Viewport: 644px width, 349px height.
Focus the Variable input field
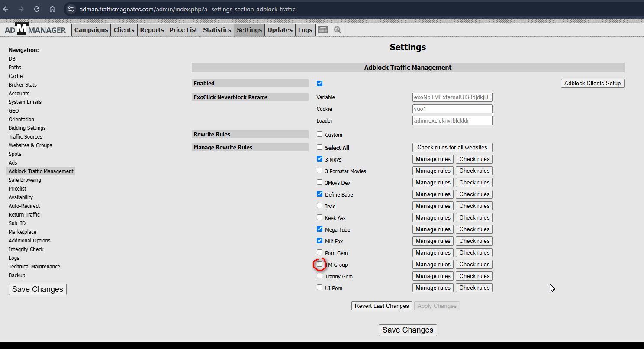pyautogui.click(x=452, y=97)
